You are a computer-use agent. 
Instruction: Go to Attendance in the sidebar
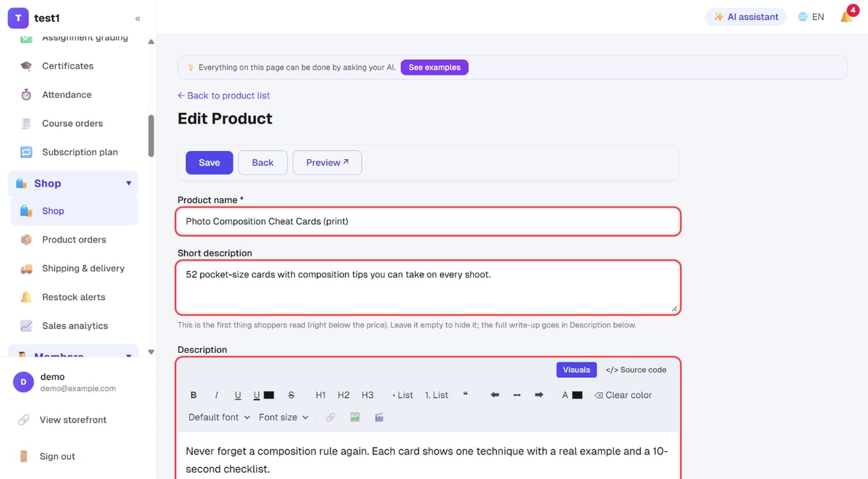[x=67, y=95]
